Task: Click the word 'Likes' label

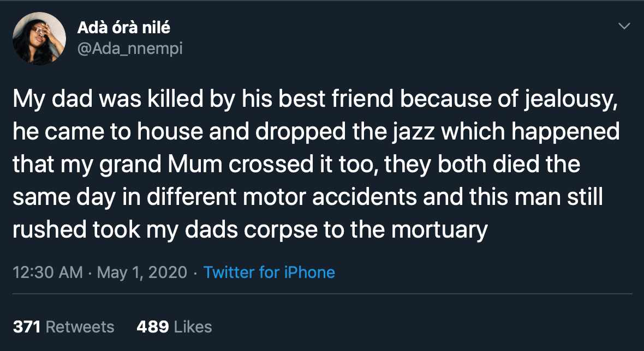Action: (193, 326)
